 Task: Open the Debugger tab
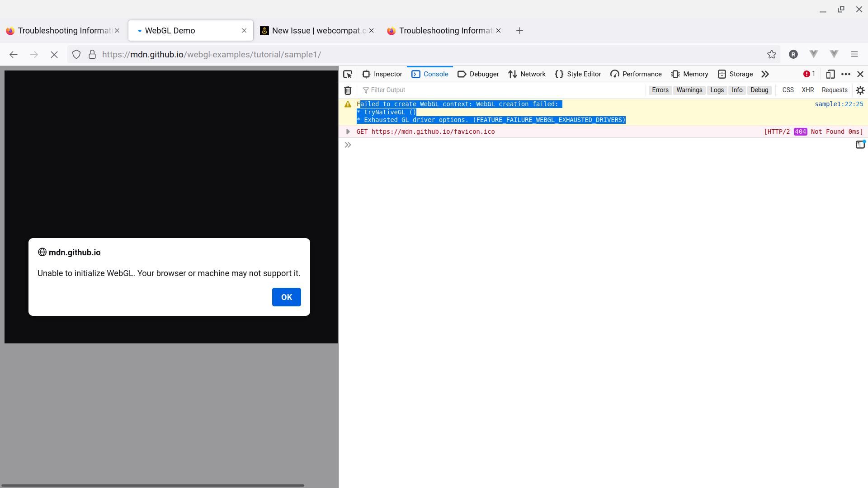tap(478, 74)
